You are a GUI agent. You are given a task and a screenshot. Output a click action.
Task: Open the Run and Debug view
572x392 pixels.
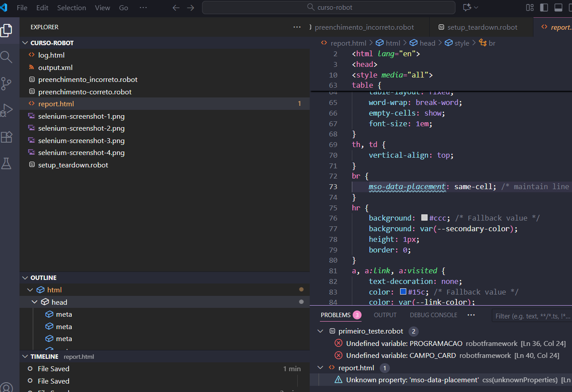6,110
